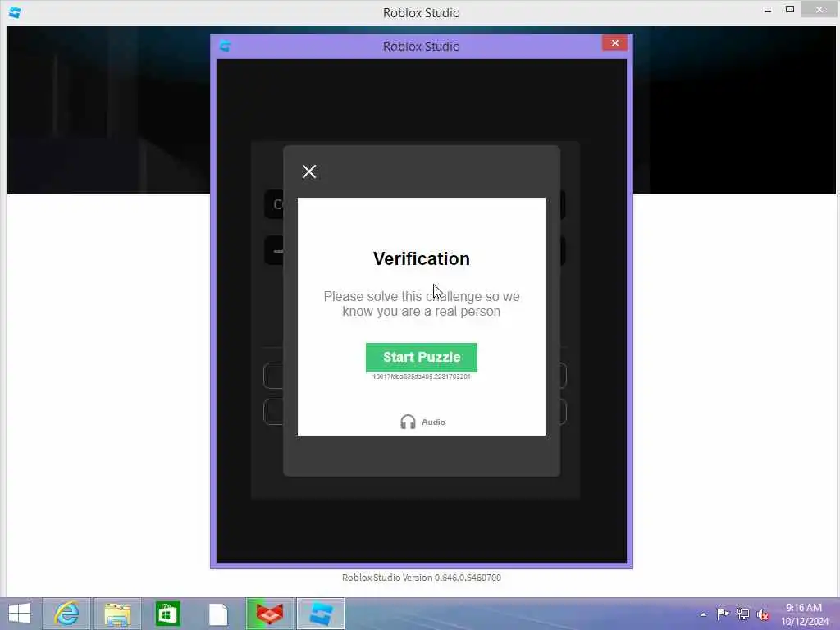Click the Roblox Studio logo in the main title bar
The height and width of the screenshot is (630, 840).
point(15,12)
